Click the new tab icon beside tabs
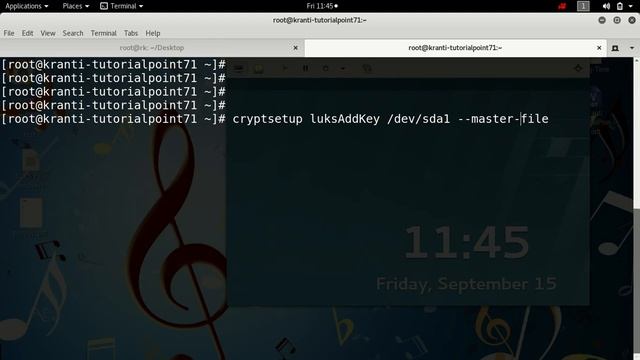The height and width of the screenshot is (360, 640). 615,48
